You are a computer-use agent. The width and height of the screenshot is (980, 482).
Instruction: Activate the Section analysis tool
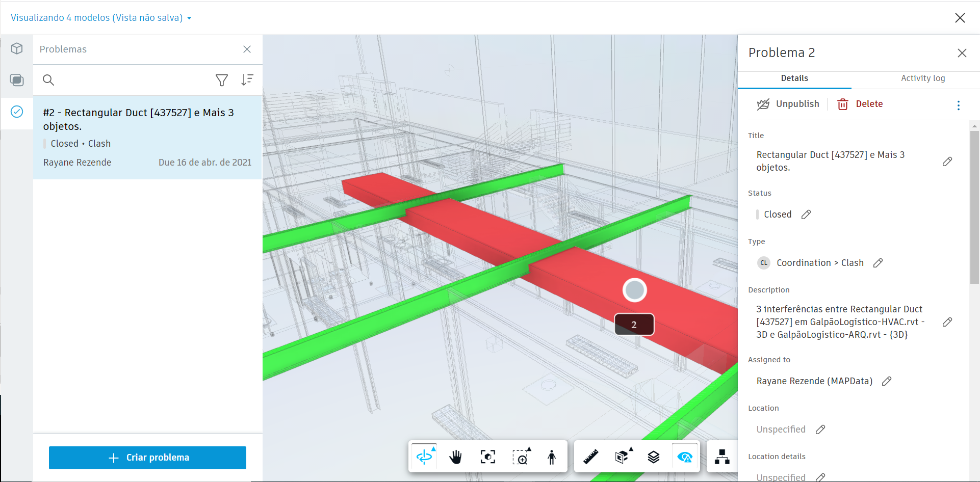coord(623,457)
